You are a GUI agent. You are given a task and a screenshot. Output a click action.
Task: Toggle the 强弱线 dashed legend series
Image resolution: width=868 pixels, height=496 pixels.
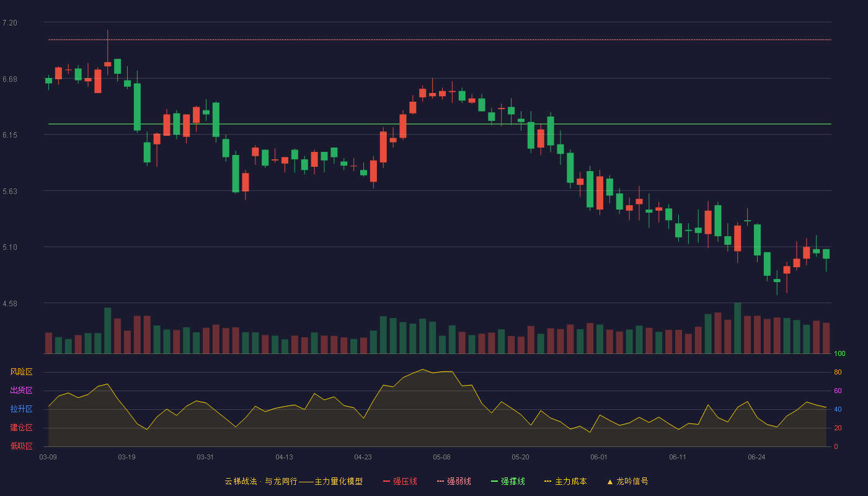click(454, 481)
